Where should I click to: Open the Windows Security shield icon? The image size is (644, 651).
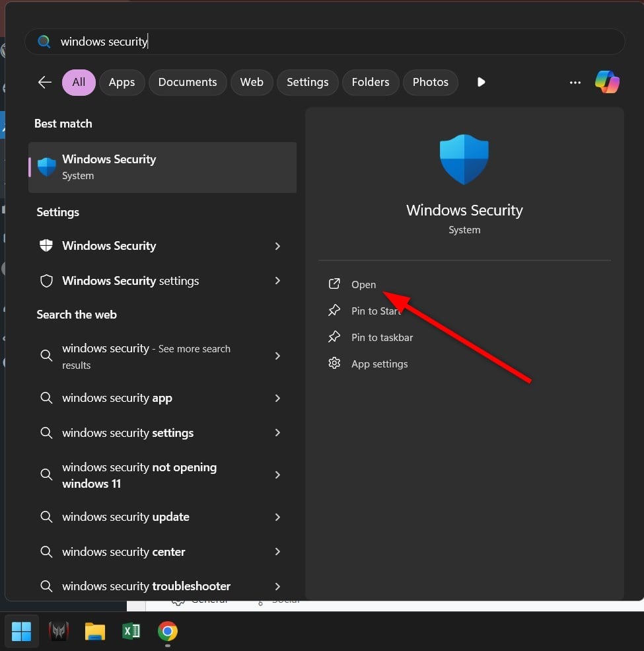464,159
